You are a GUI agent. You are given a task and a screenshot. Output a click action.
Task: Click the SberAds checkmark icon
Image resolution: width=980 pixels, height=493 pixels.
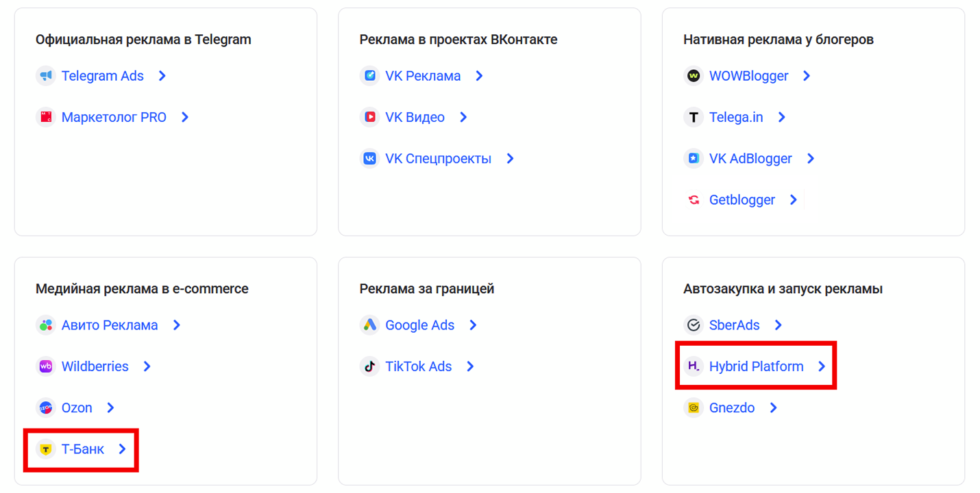694,325
